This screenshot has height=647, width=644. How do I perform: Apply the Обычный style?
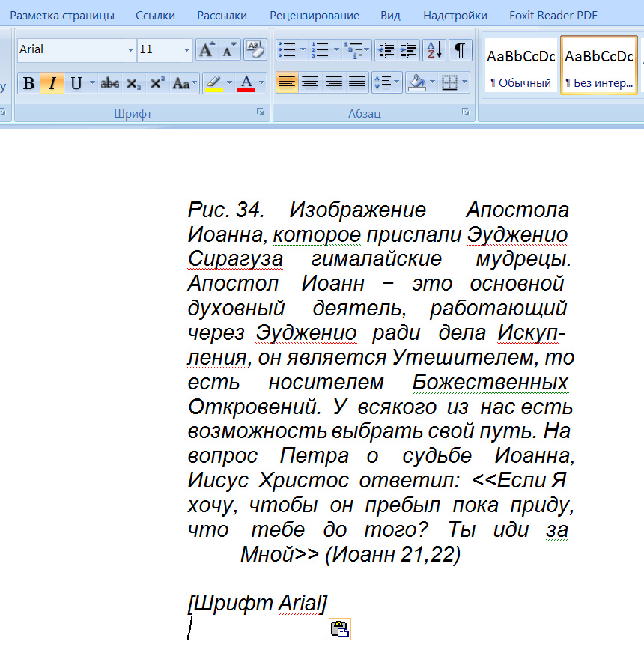[x=520, y=66]
